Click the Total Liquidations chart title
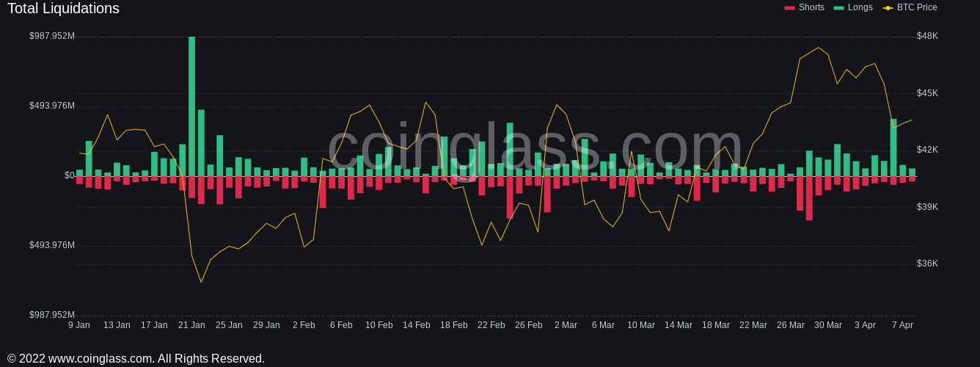The image size is (980, 367). [x=63, y=9]
